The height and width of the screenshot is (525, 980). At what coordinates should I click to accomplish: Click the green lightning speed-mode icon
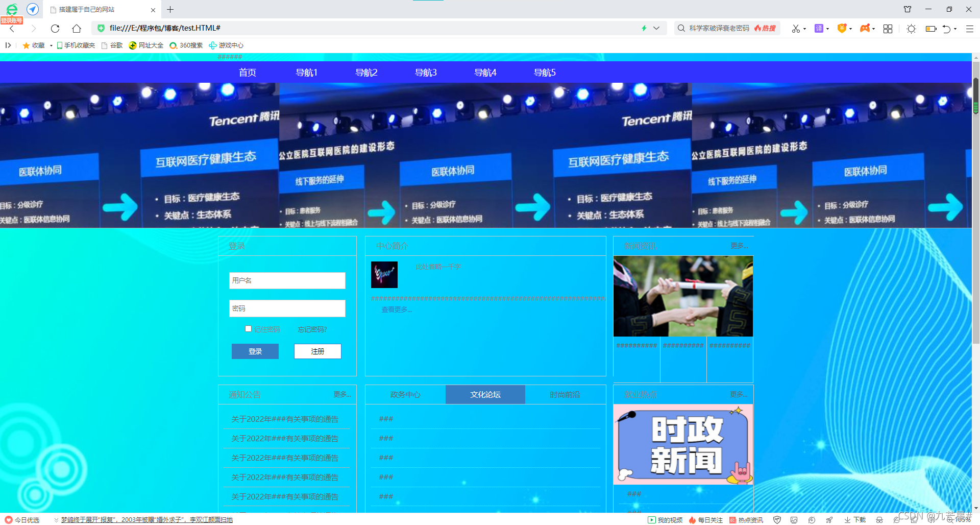(x=644, y=28)
